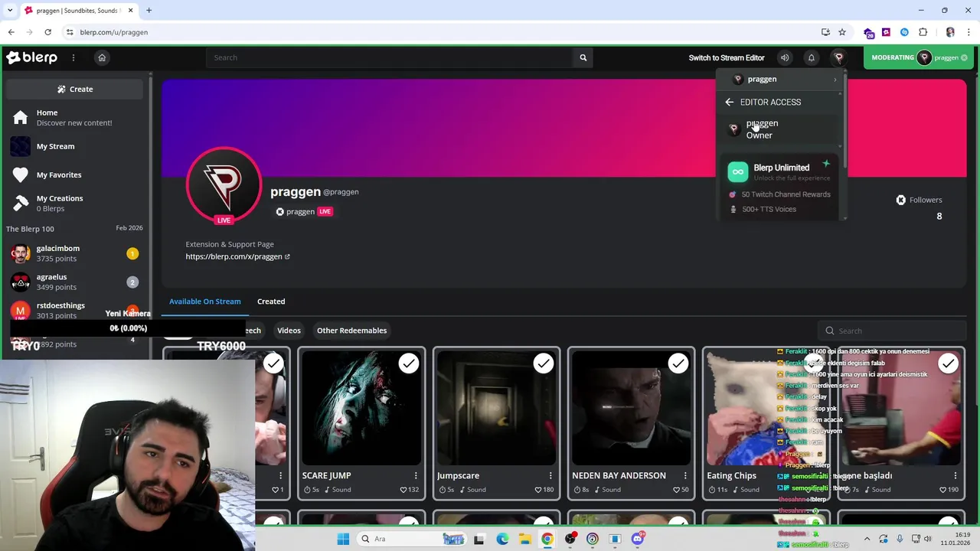Screen dimensions: 980x551
Task: Open File Explorer from the taskbar
Action: (524, 539)
